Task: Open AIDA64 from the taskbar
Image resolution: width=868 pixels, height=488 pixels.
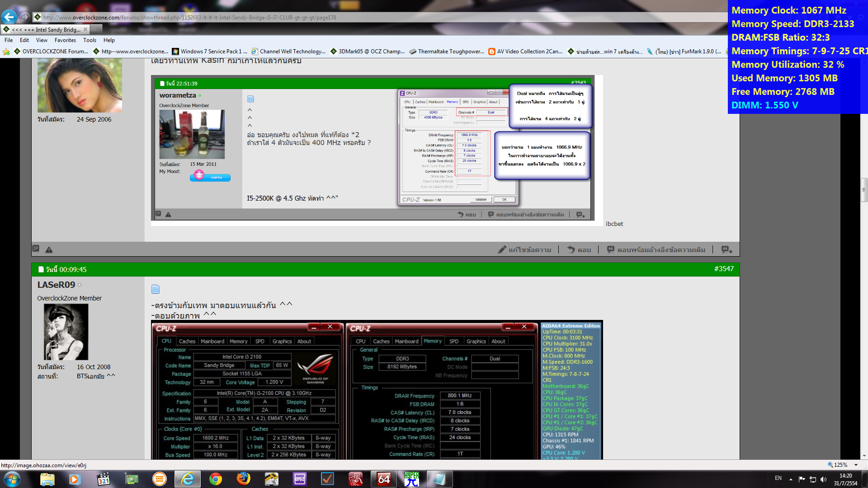Action: pos(384,479)
